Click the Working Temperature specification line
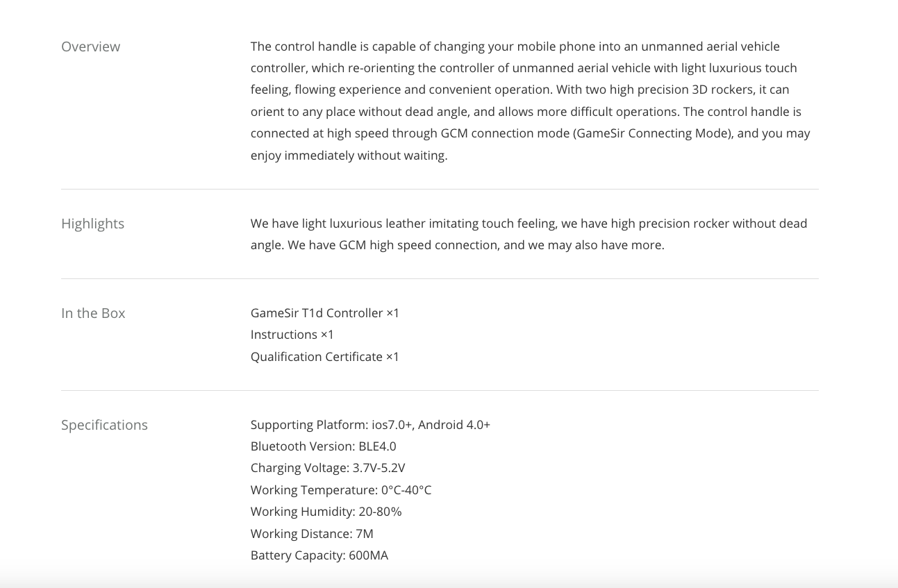 (x=341, y=490)
